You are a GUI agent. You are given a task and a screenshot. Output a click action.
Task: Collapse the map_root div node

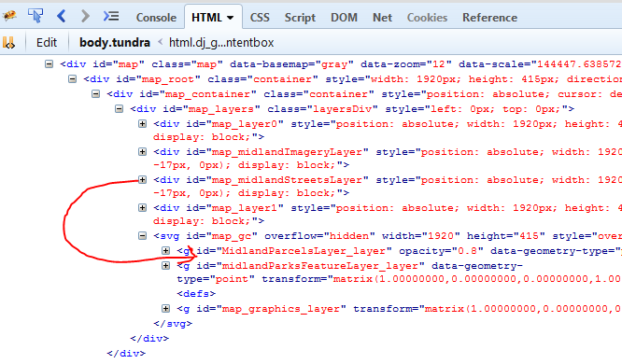tap(72, 79)
